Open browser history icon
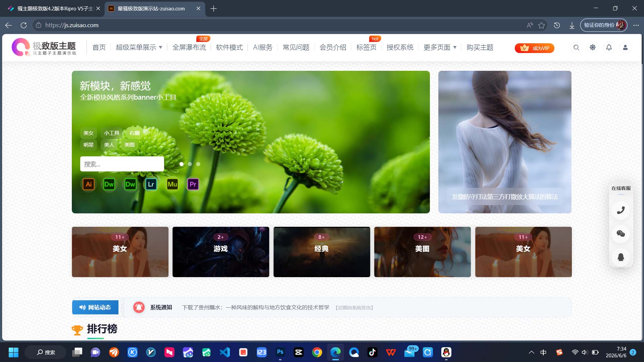 tap(557, 25)
